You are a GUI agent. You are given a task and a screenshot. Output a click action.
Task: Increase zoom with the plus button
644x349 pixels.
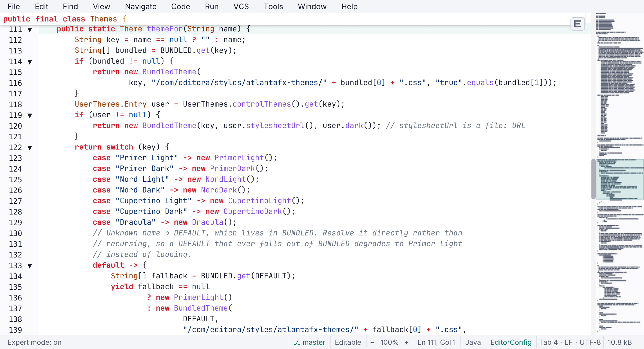[407, 342]
